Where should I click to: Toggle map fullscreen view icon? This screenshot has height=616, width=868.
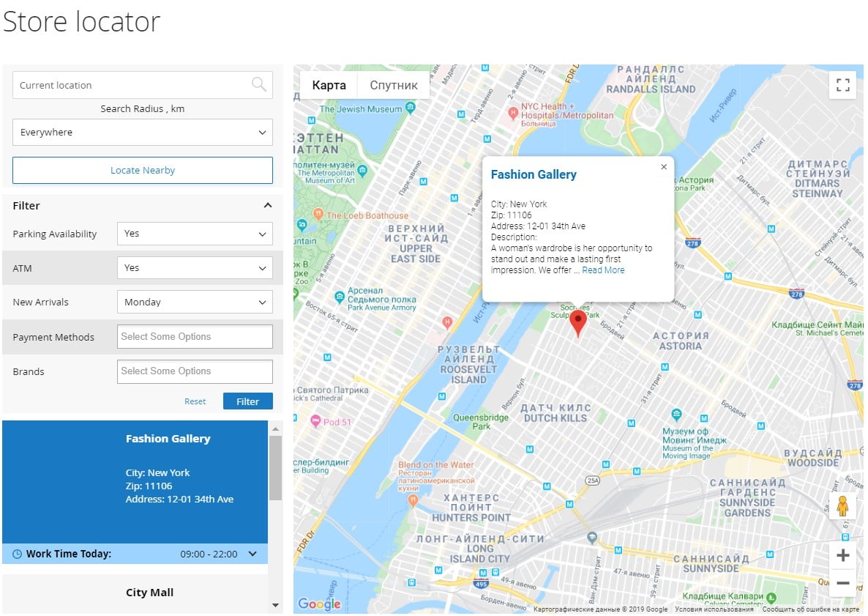[842, 85]
